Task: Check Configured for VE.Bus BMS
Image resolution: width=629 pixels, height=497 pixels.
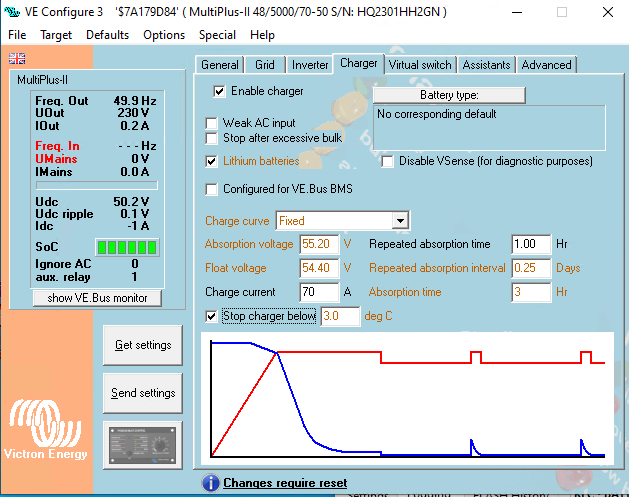Action: click(212, 189)
